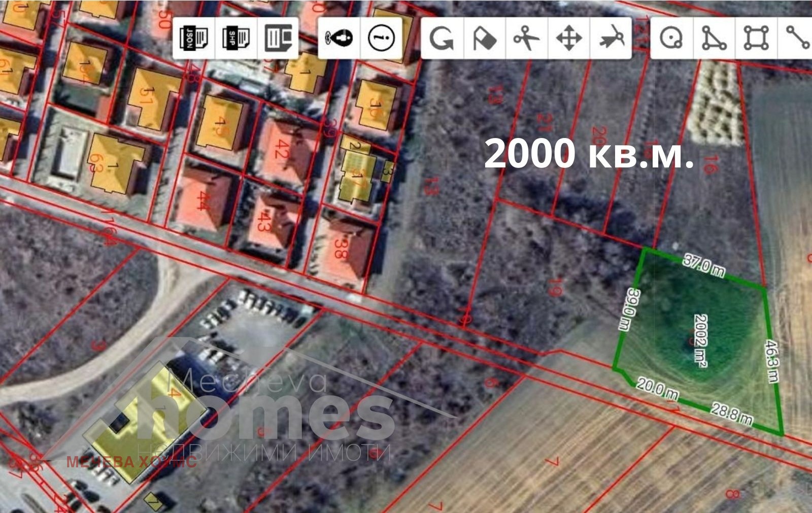Select the draw line tool
The width and height of the screenshot is (812, 513).
pos(797,38)
